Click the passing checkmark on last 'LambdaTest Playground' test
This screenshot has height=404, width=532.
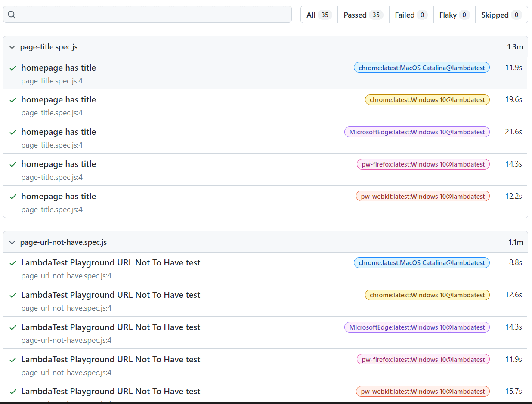pos(12,391)
